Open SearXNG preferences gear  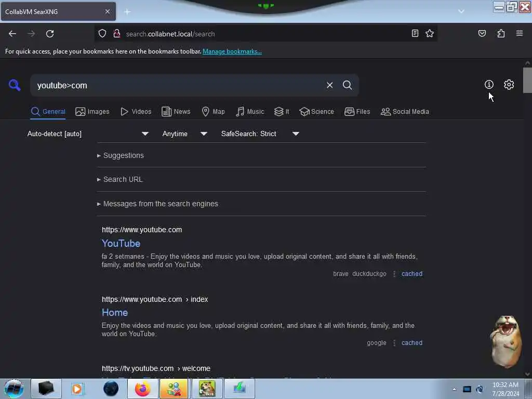(509, 85)
